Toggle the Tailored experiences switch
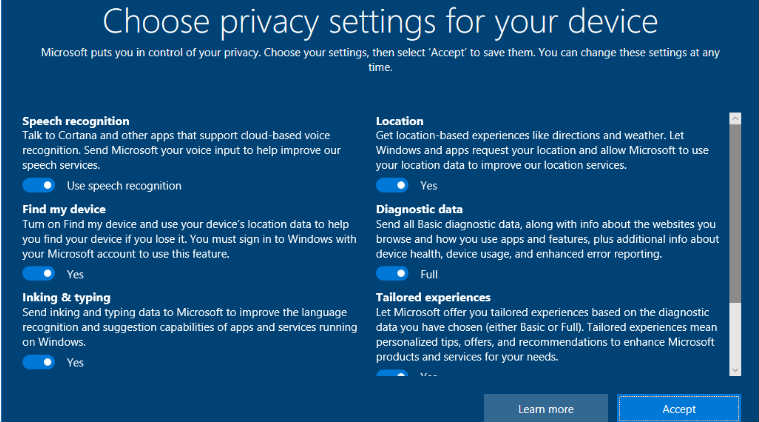The height and width of the screenshot is (422, 759). tap(392, 374)
